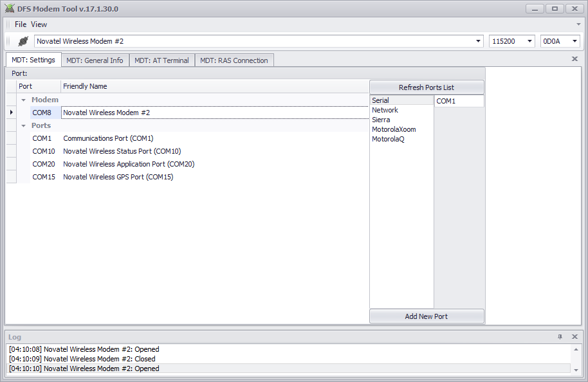588x382 pixels.
Task: Click the plug connect icon in toolbar
Action: point(23,41)
